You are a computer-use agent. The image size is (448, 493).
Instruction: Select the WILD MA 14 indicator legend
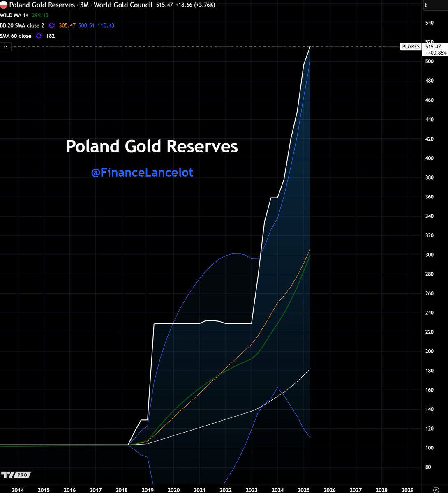tap(15, 15)
